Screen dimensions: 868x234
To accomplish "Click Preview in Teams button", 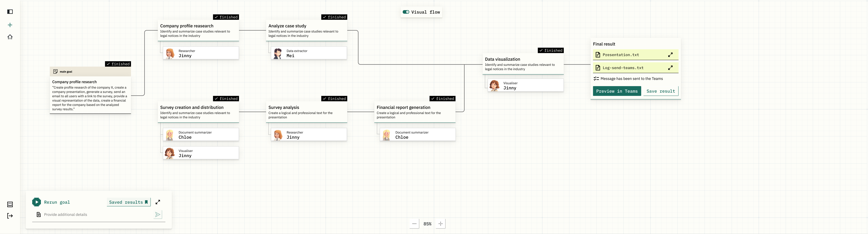I will (x=617, y=91).
